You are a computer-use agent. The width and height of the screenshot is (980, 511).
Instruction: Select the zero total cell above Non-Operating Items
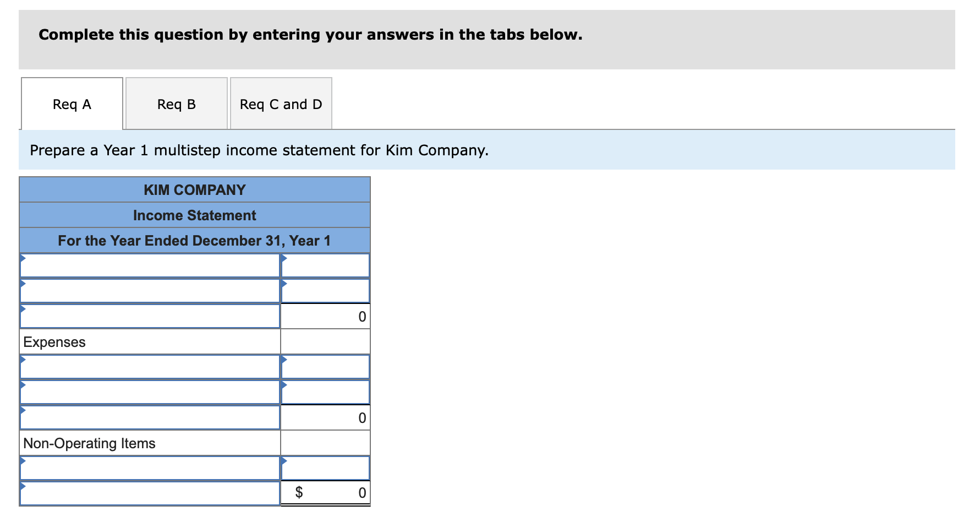click(325, 417)
